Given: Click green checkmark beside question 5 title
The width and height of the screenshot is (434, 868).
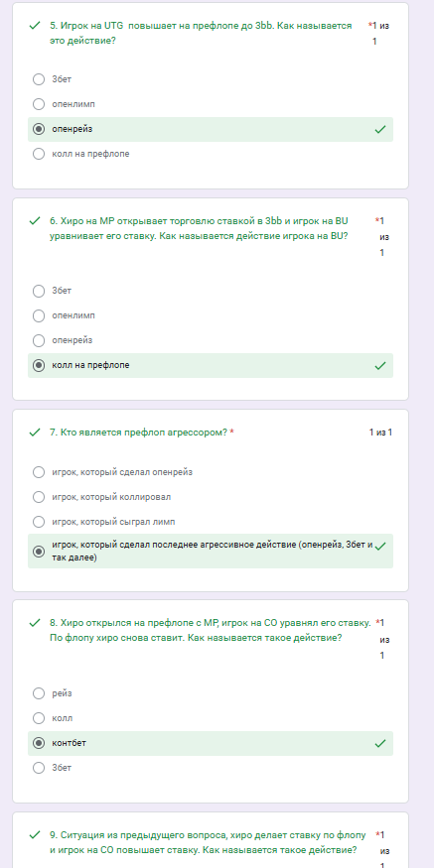Looking at the screenshot, I should pyautogui.click(x=35, y=26).
